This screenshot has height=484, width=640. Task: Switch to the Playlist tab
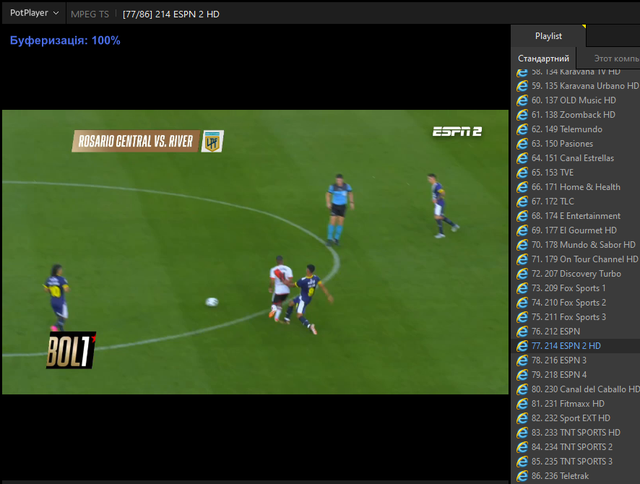tap(548, 36)
